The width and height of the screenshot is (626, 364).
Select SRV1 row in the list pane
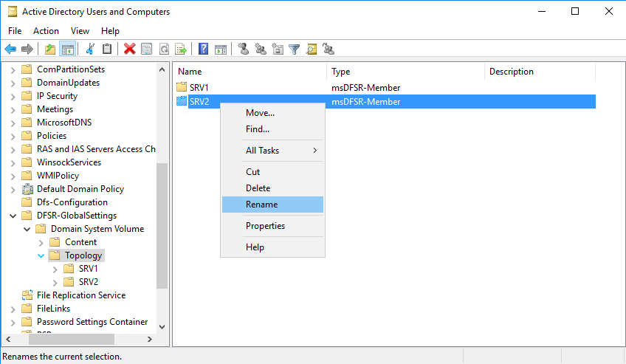pyautogui.click(x=200, y=88)
